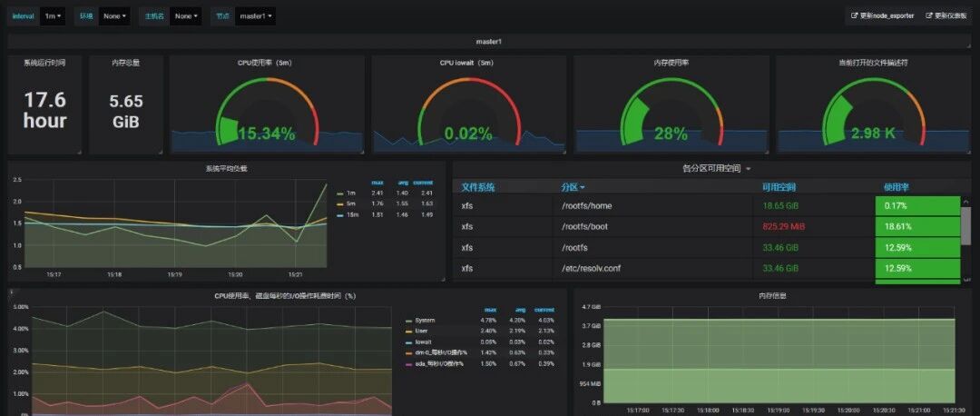Collapse the master1 row header
The width and height of the screenshot is (980, 416).
(489, 41)
